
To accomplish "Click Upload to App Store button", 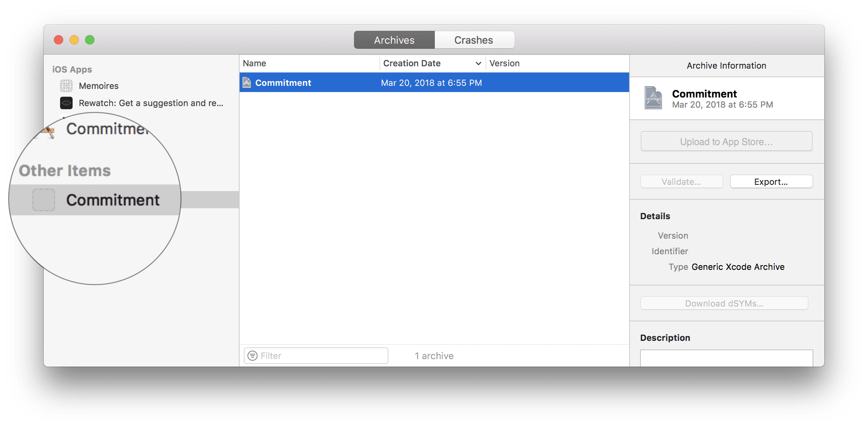I will click(x=725, y=142).
